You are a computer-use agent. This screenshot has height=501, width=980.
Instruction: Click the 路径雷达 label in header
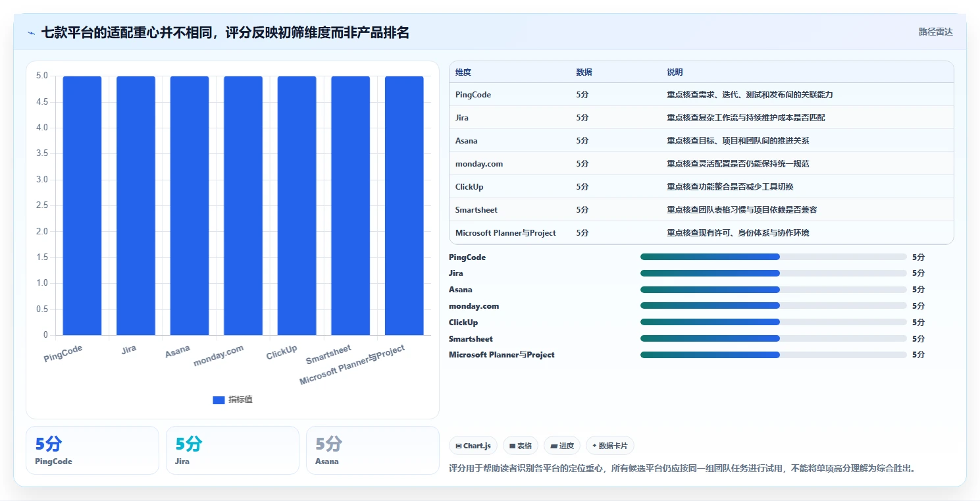click(935, 32)
